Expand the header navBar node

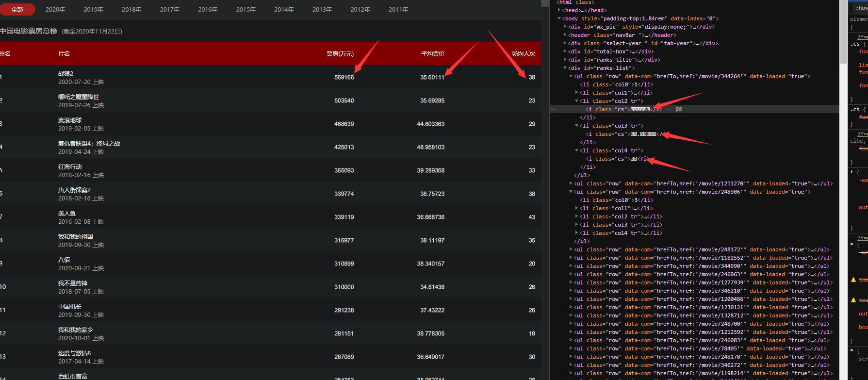565,35
